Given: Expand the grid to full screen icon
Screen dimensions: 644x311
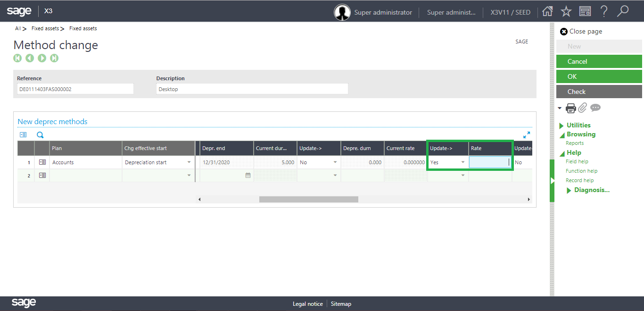Looking at the screenshot, I should [527, 134].
